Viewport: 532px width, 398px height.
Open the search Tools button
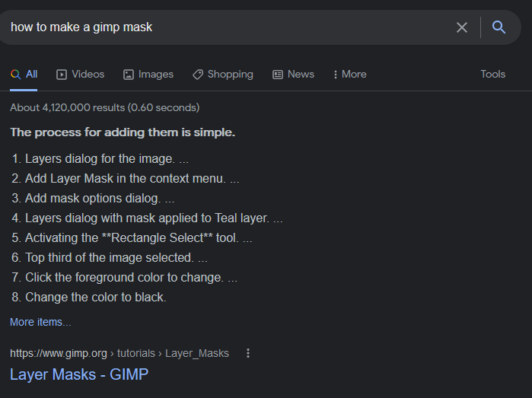click(x=493, y=74)
